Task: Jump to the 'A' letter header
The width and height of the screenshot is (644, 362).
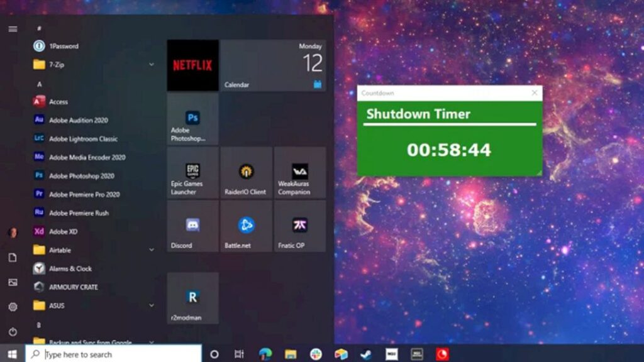Action: pos(40,84)
